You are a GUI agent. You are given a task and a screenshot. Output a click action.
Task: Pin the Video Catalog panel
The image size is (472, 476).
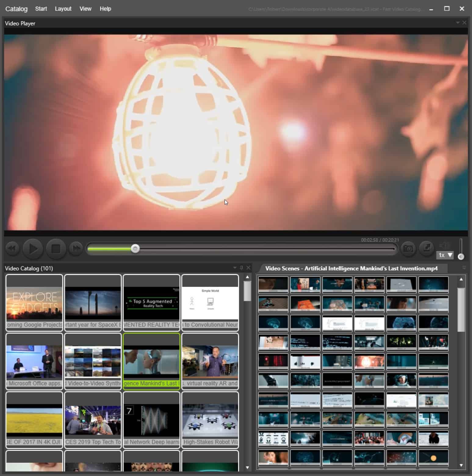pyautogui.click(x=241, y=267)
